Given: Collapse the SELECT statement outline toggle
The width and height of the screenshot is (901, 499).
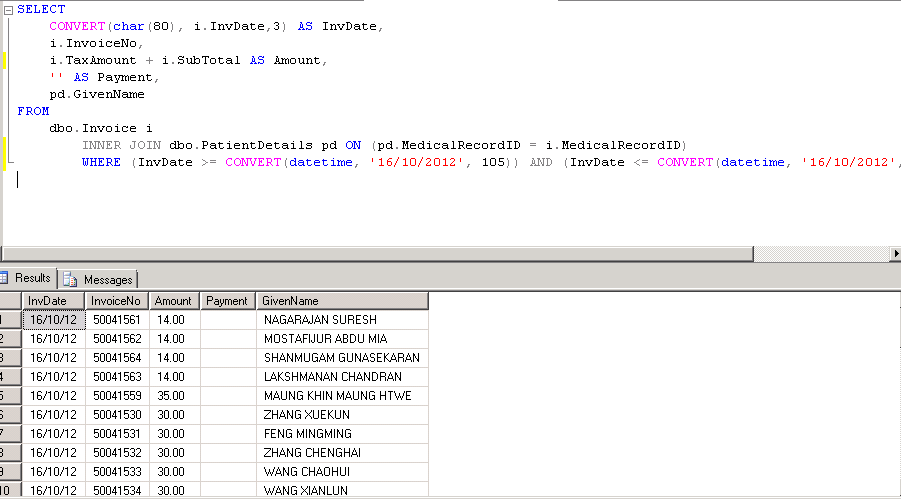Looking at the screenshot, I should 9,10.
